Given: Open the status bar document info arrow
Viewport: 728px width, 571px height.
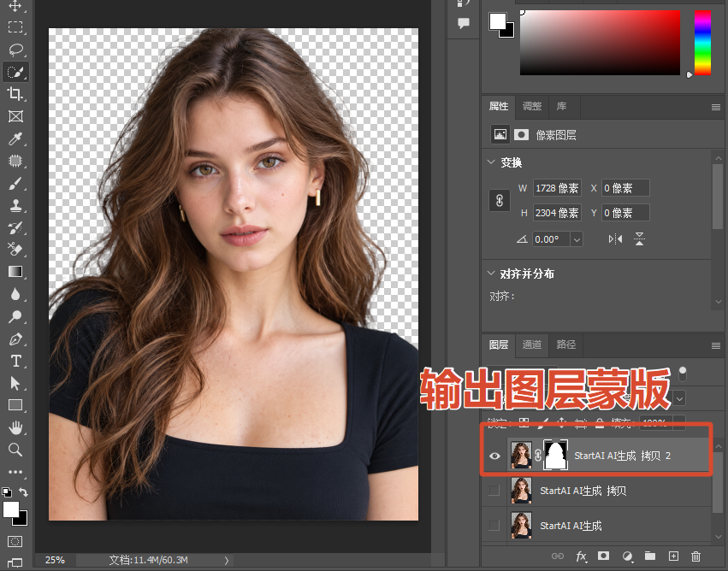Looking at the screenshot, I should 227,561.
